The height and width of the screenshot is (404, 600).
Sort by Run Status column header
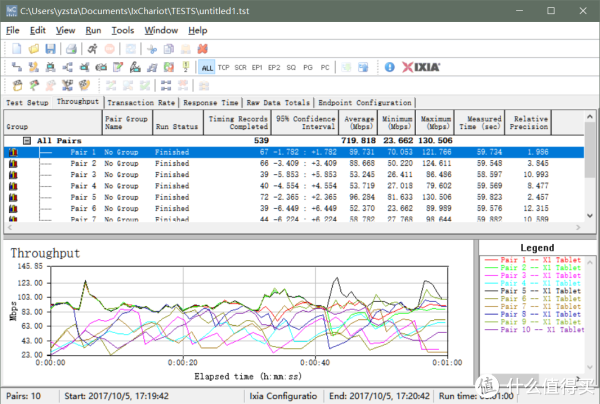tap(178, 122)
